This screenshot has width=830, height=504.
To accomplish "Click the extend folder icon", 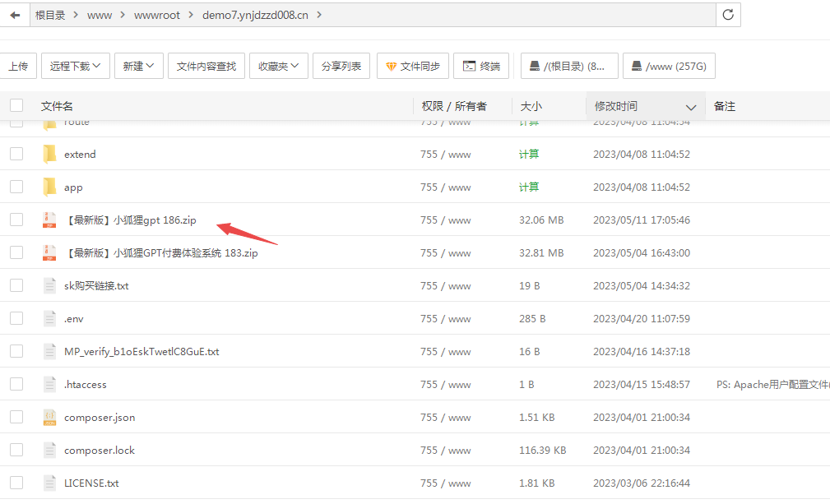I will (x=49, y=154).
